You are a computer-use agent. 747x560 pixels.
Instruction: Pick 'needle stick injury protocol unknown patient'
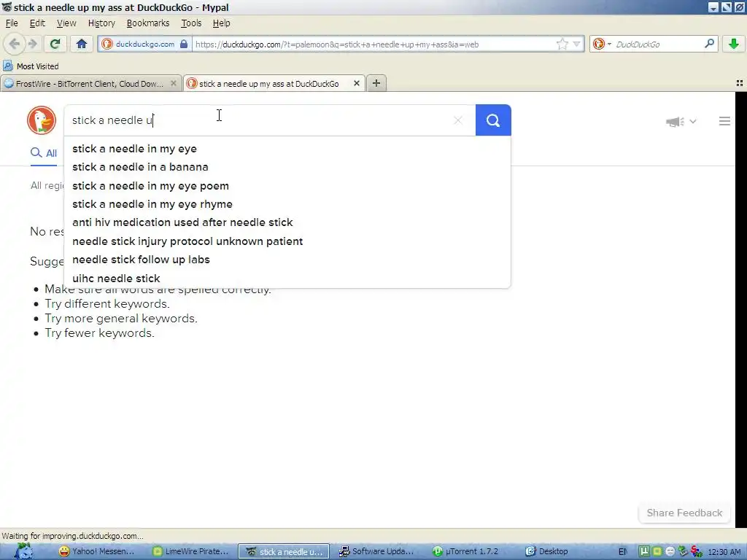(287, 241)
